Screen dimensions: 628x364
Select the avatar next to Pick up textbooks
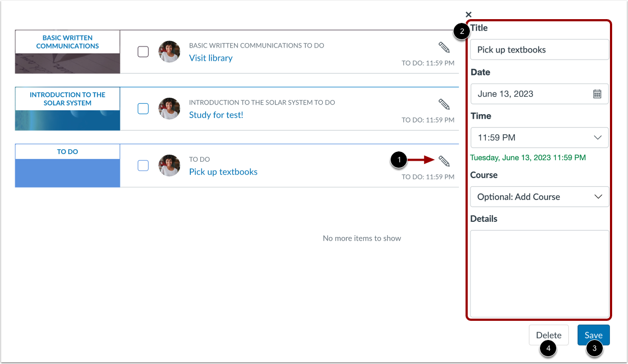[x=170, y=166]
